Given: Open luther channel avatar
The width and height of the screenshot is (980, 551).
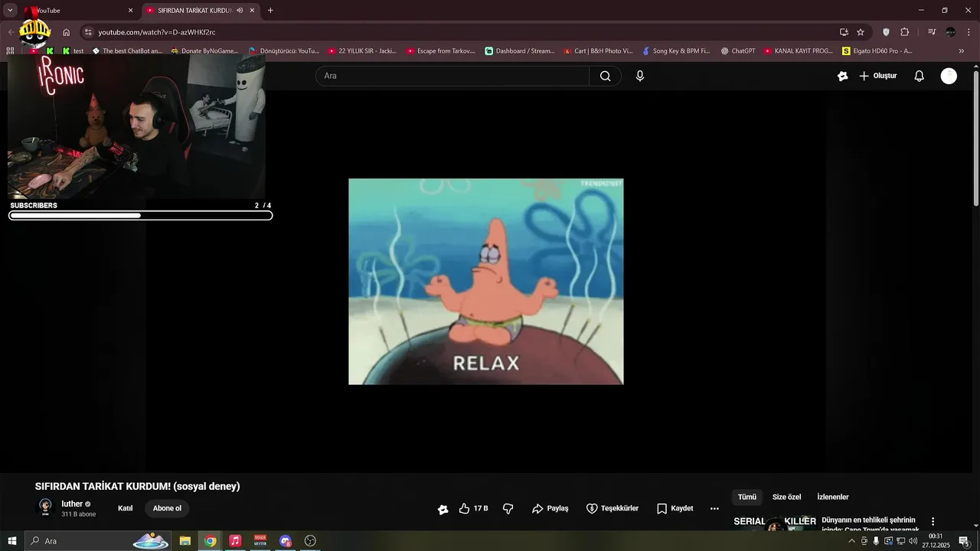Looking at the screenshot, I should pyautogui.click(x=45, y=508).
